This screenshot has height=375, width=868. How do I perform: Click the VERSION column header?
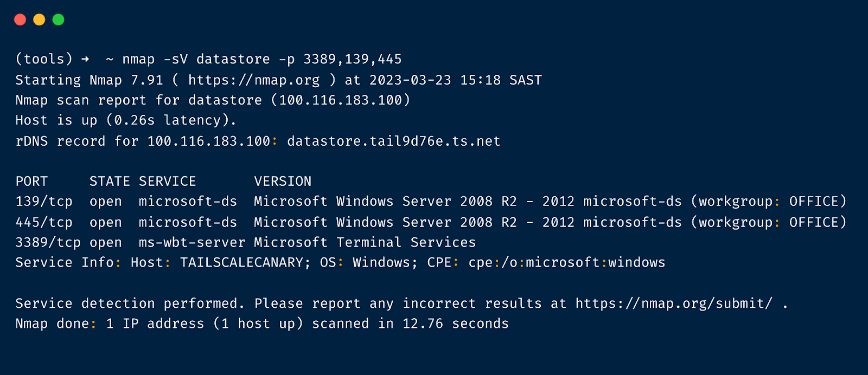pyautogui.click(x=283, y=182)
